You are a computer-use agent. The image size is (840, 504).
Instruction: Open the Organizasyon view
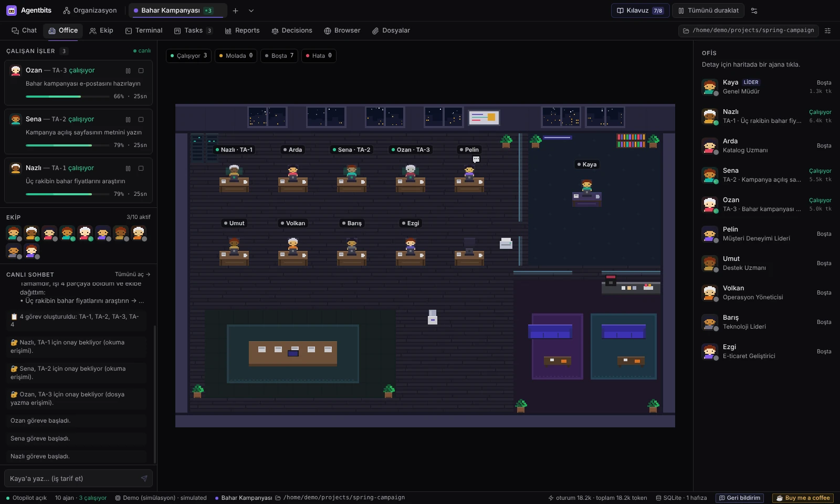click(90, 10)
